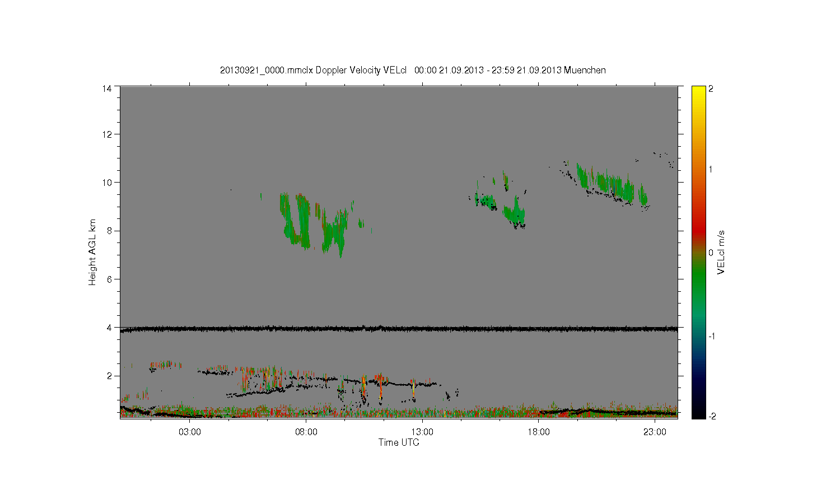The image size is (840, 504).
Task: Click the 14 km height tick label
Action: click(x=106, y=88)
